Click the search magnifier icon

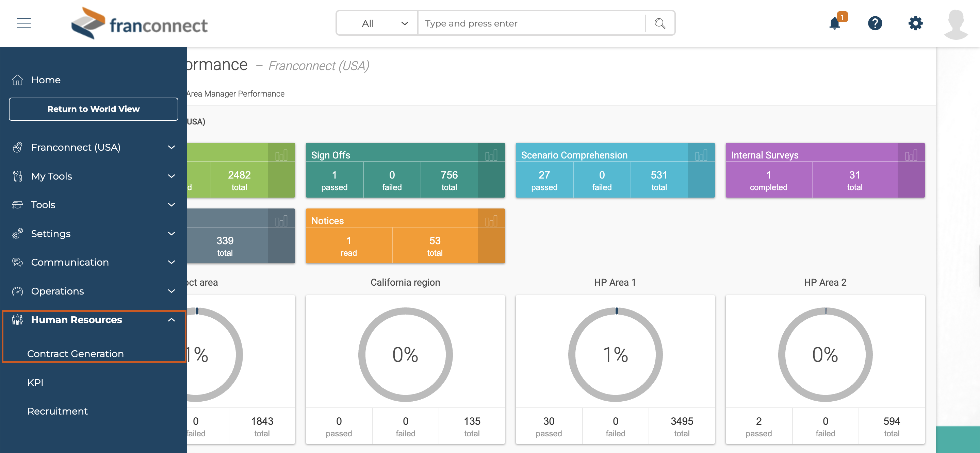coord(660,23)
